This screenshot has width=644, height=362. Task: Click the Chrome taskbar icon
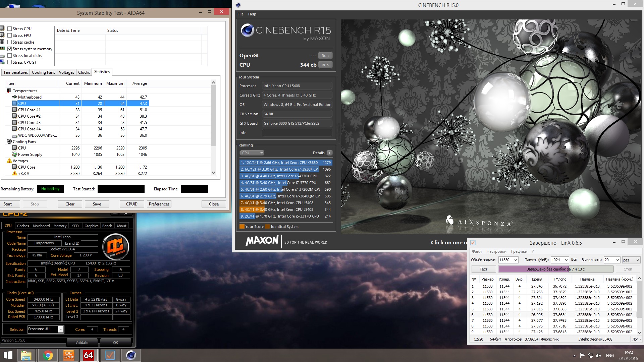[x=48, y=355]
